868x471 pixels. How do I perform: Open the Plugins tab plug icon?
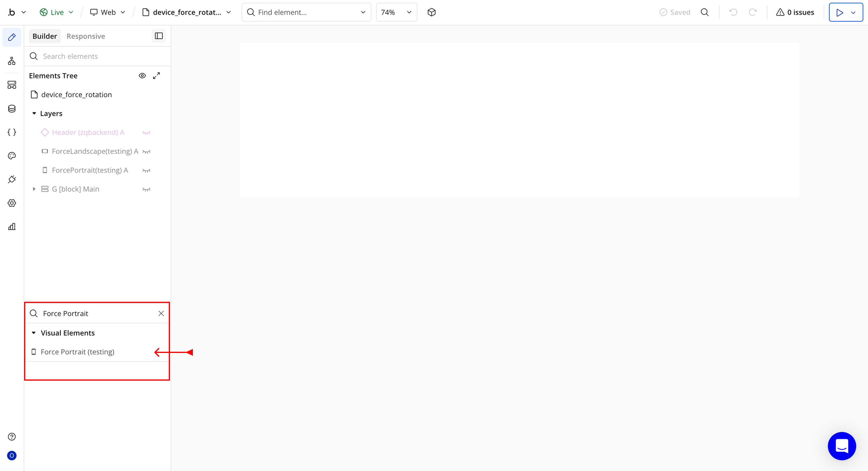pos(12,179)
